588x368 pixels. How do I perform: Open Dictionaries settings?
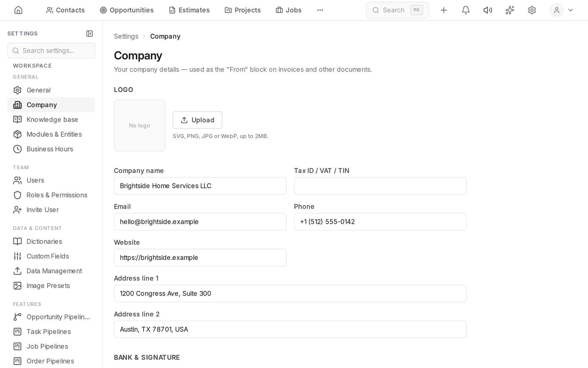51,241
